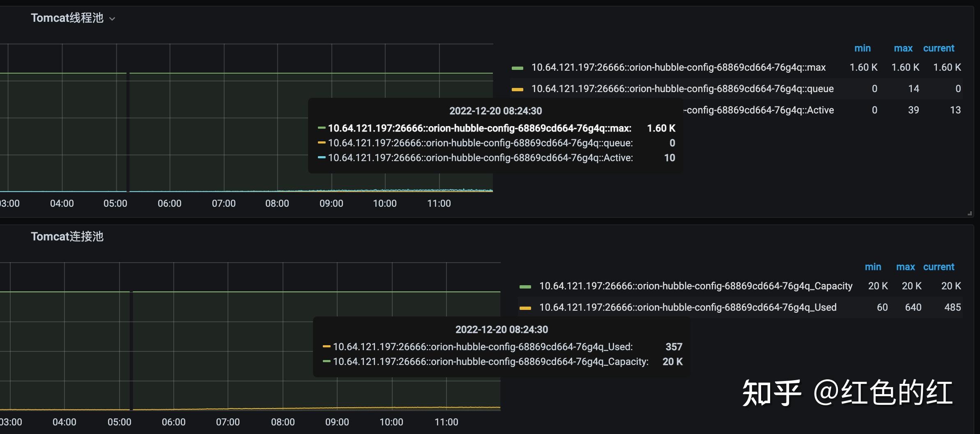The image size is (980, 434).
Task: Sort connection pool legend by current column
Action: (939, 267)
